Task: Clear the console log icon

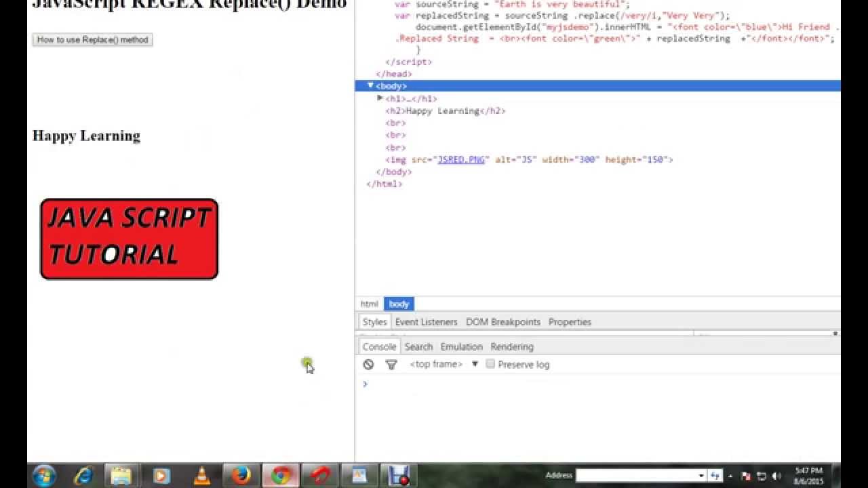Action: 368,365
